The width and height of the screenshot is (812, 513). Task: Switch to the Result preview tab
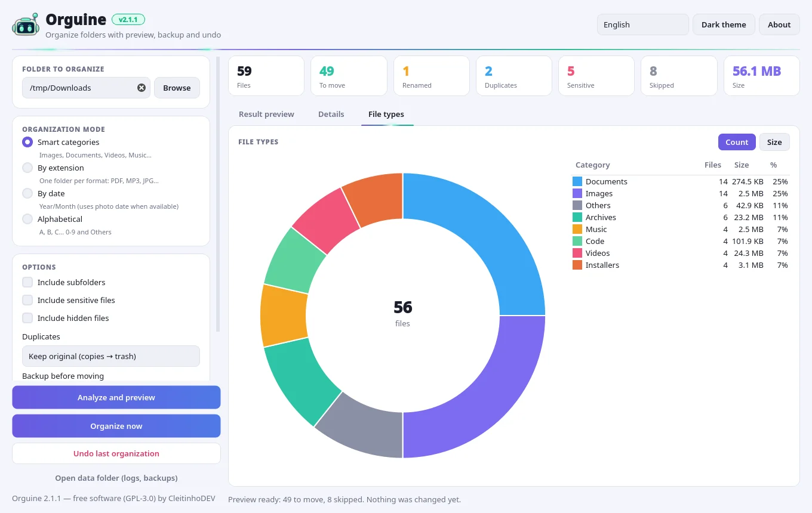[266, 114]
